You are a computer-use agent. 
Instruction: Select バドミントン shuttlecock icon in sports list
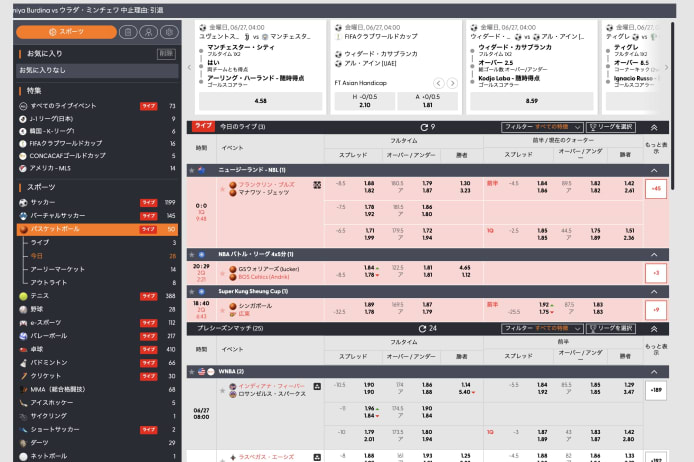(23, 363)
